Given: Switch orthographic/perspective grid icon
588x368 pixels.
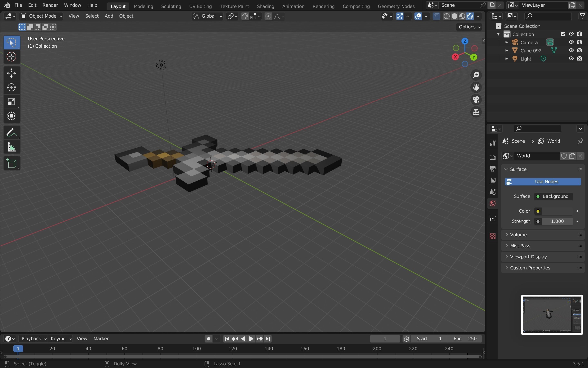Looking at the screenshot, I should point(476,112).
